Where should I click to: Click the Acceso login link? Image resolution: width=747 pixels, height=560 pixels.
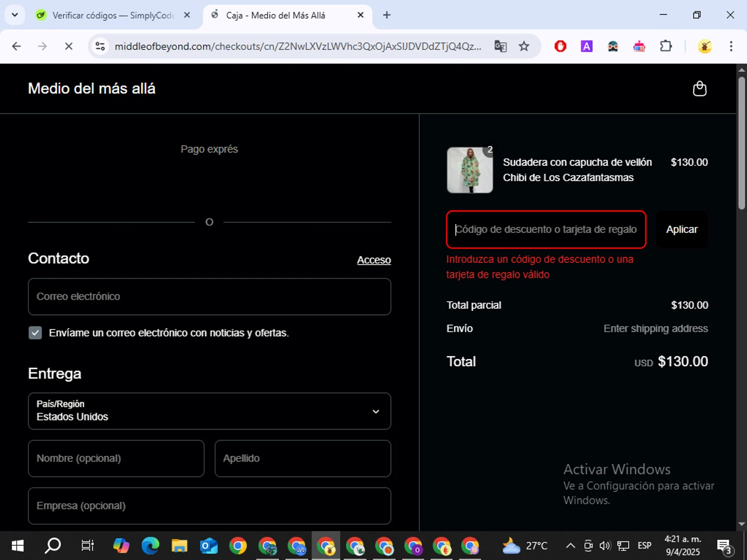coord(374,260)
